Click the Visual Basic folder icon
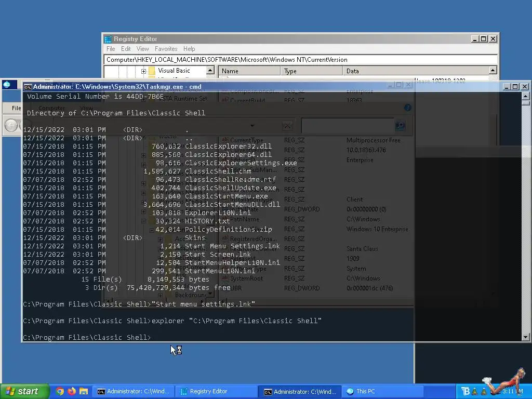Screen dimensions: 532x399 (x=152, y=71)
